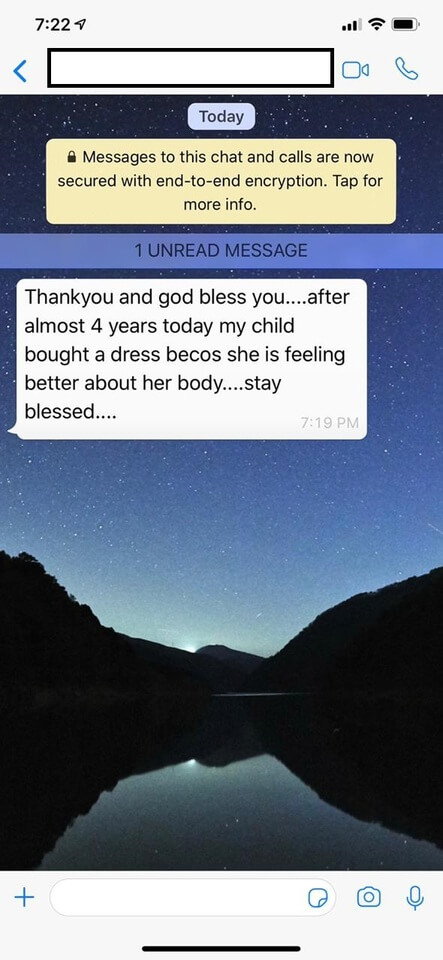Screen dimensions: 443x960
Task: Start a video call with this contact
Action: (x=355, y=70)
